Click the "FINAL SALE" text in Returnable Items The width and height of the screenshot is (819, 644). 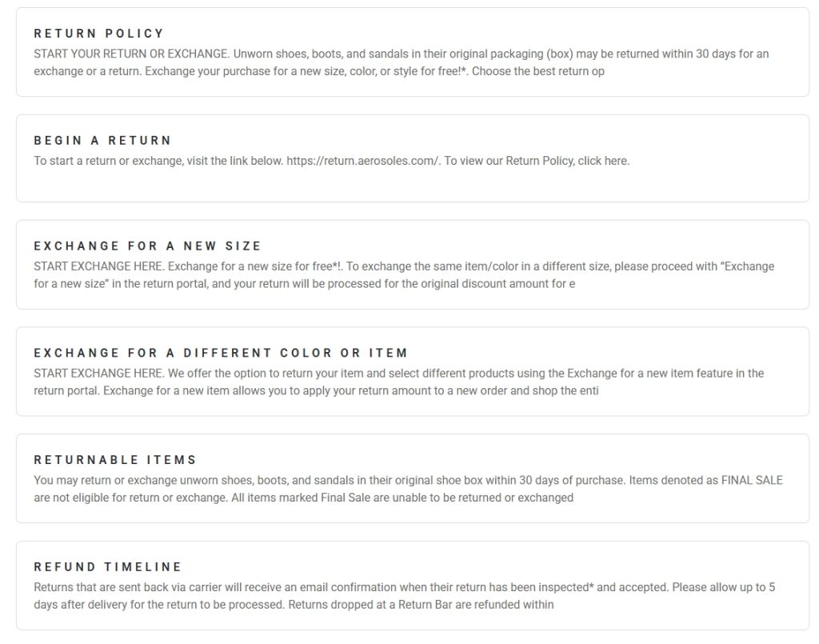[752, 481]
